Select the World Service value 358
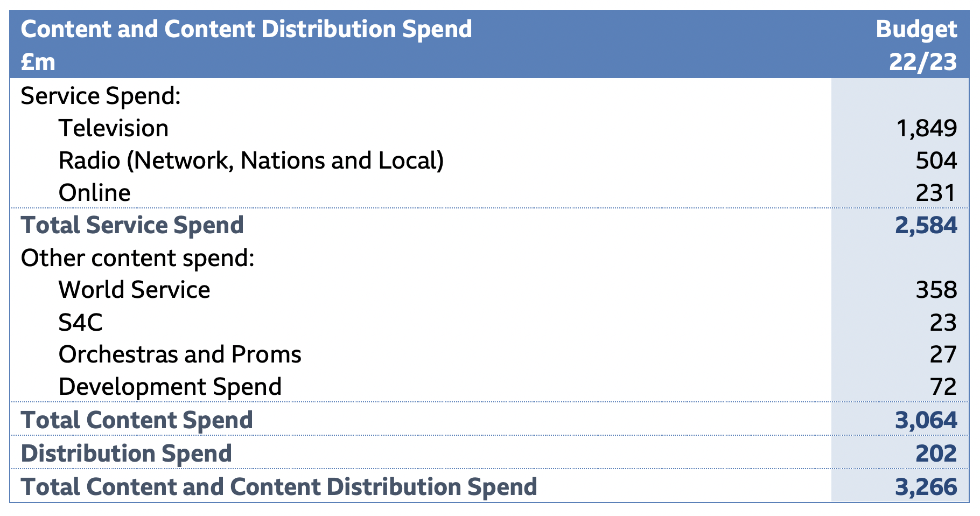This screenshot has height=516, width=980. click(x=936, y=290)
